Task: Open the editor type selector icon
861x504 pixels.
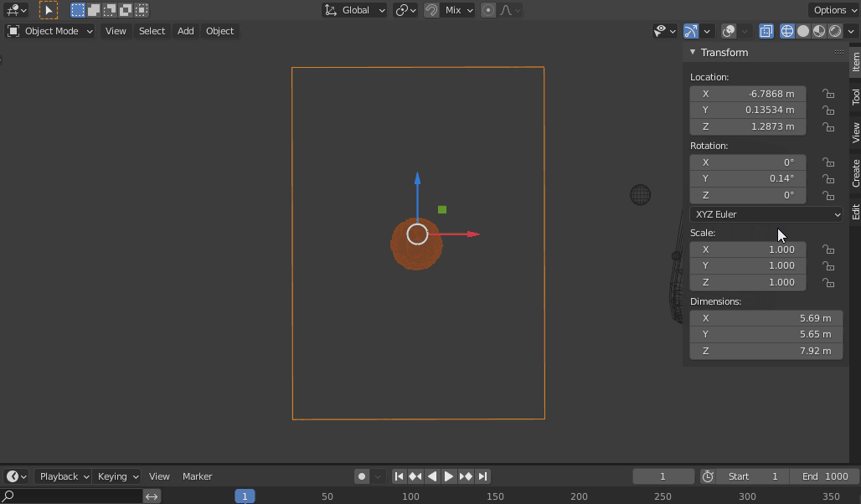Action: click(13, 10)
